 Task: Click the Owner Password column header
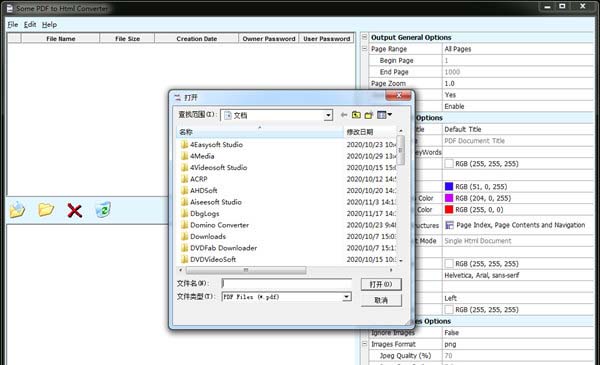tap(269, 39)
